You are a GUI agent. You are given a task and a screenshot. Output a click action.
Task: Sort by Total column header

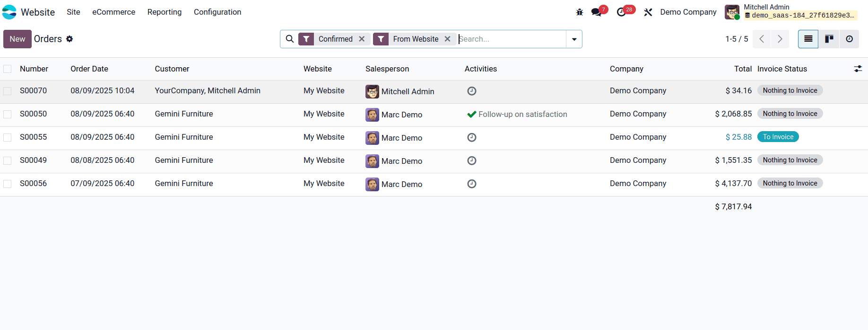(x=743, y=69)
